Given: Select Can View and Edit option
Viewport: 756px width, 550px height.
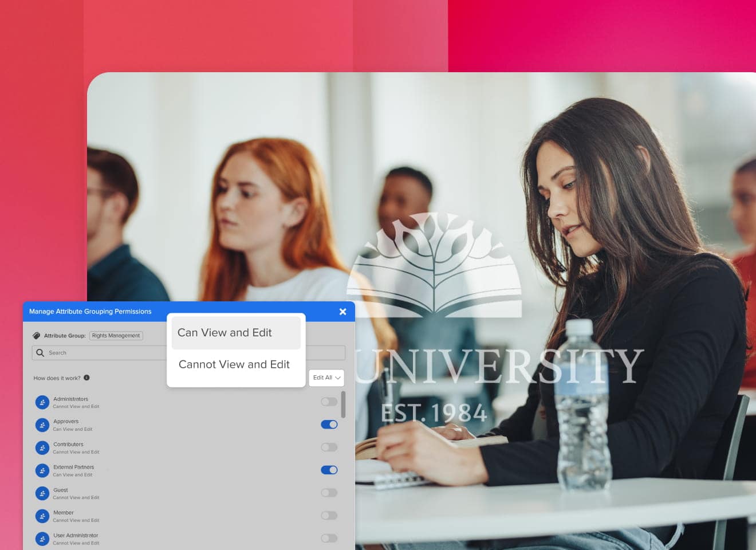Looking at the screenshot, I should [224, 333].
